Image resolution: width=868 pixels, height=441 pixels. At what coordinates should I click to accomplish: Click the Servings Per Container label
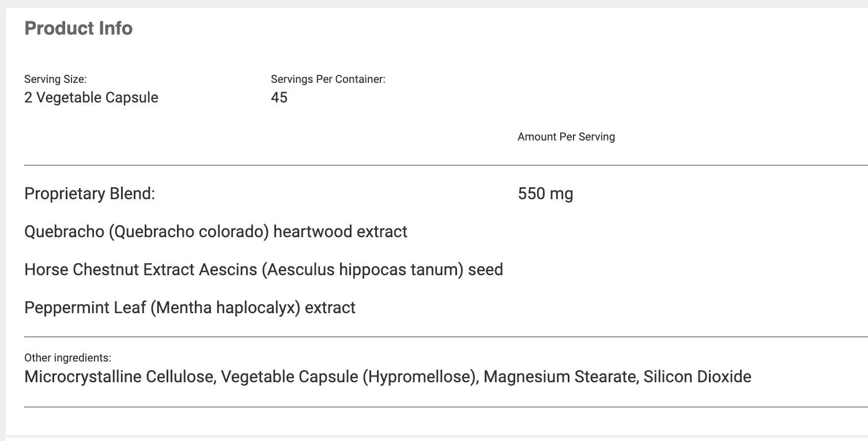(x=328, y=79)
